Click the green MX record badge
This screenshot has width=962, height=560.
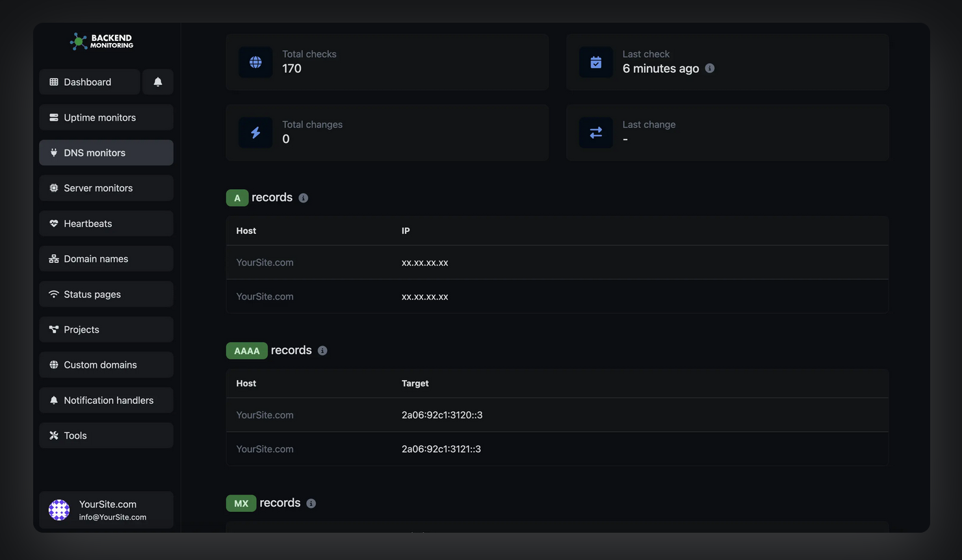pos(241,503)
